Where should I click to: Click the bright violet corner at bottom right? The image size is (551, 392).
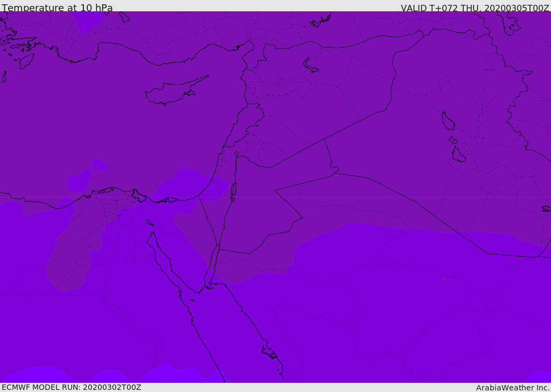pyautogui.click(x=540, y=376)
